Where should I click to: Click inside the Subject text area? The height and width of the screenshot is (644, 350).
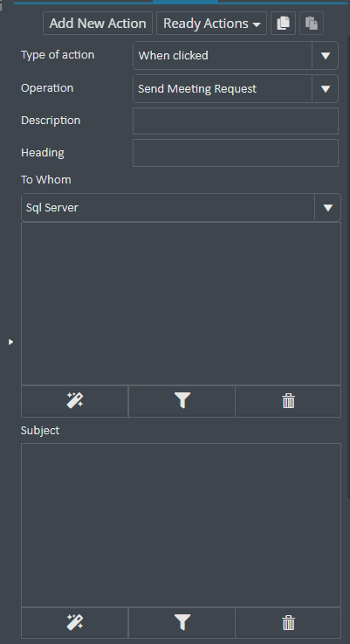[181, 525]
